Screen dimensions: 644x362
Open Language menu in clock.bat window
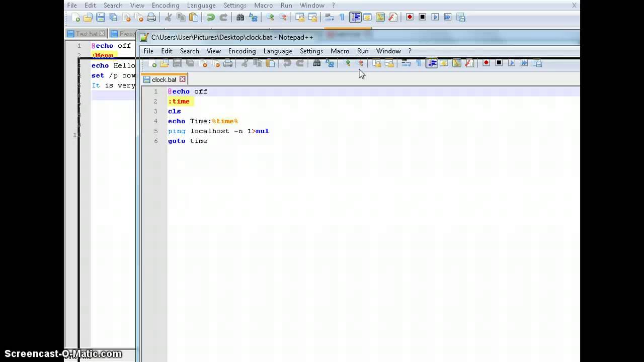coord(278,51)
